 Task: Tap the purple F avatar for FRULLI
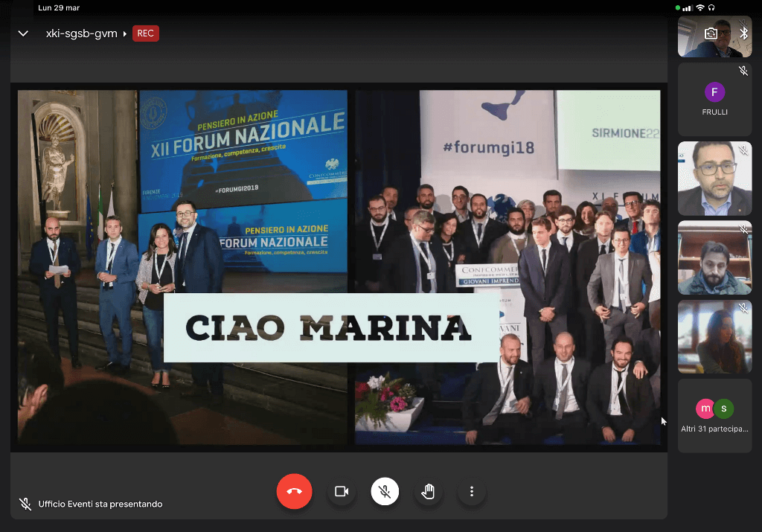click(x=714, y=92)
